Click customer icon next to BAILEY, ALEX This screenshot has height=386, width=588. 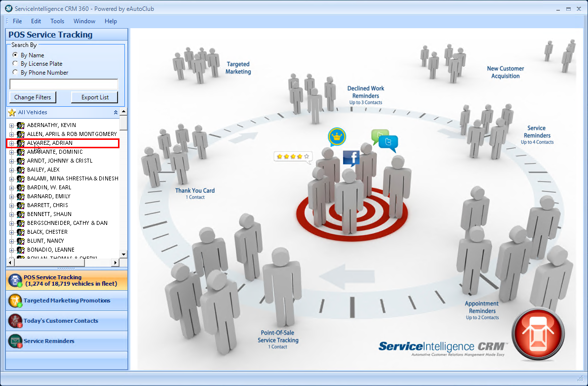point(21,170)
